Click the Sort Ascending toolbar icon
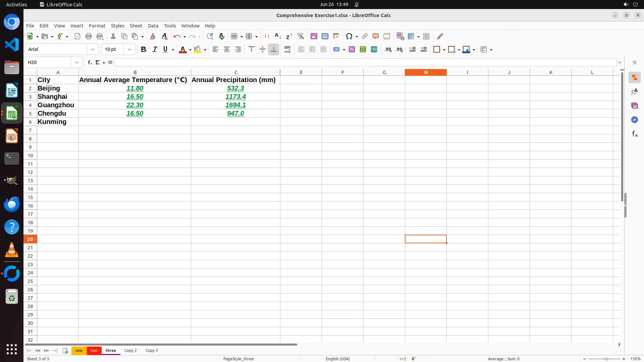This screenshot has height=362, width=644. 278,36
